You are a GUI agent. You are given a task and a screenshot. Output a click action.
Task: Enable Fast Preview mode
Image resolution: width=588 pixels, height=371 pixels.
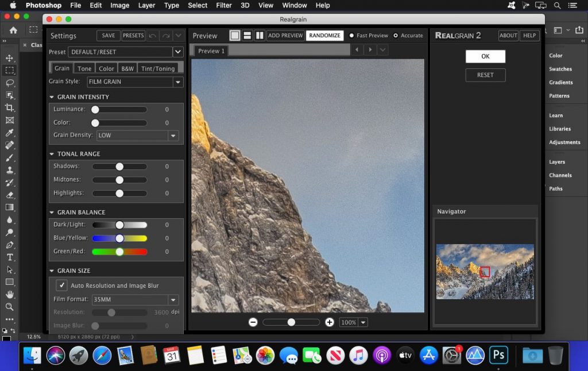pos(351,35)
